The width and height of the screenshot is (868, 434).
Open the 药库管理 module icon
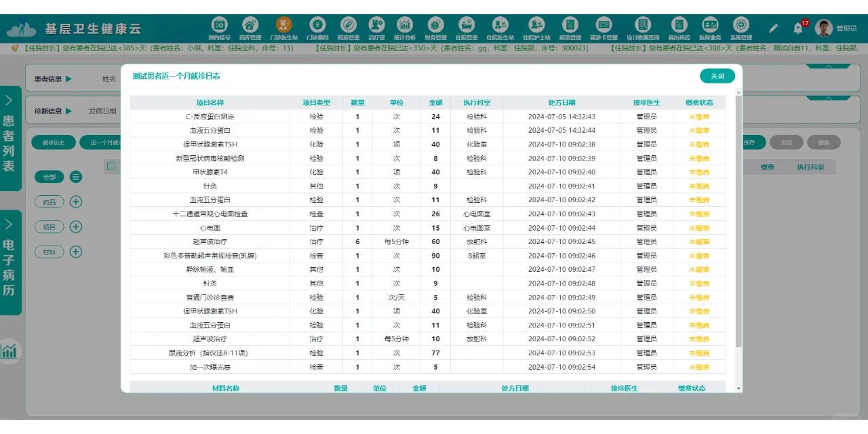(250, 24)
